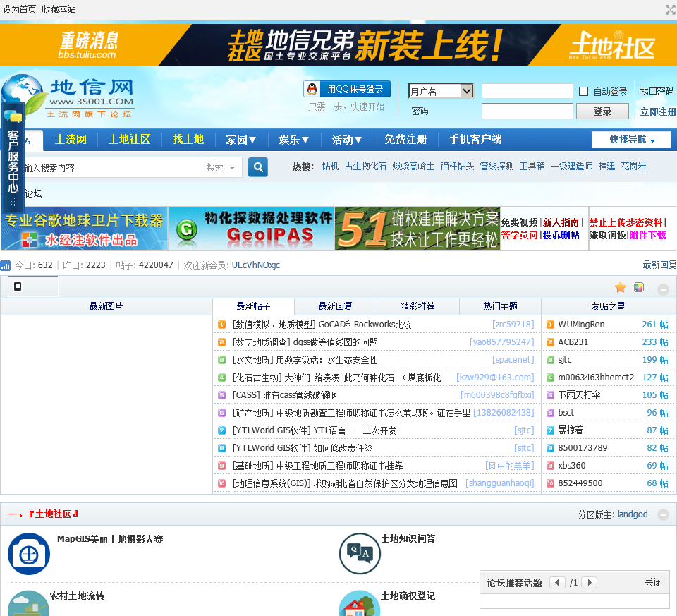677x616 pixels.
Task: Click the username input field
Action: [x=527, y=91]
